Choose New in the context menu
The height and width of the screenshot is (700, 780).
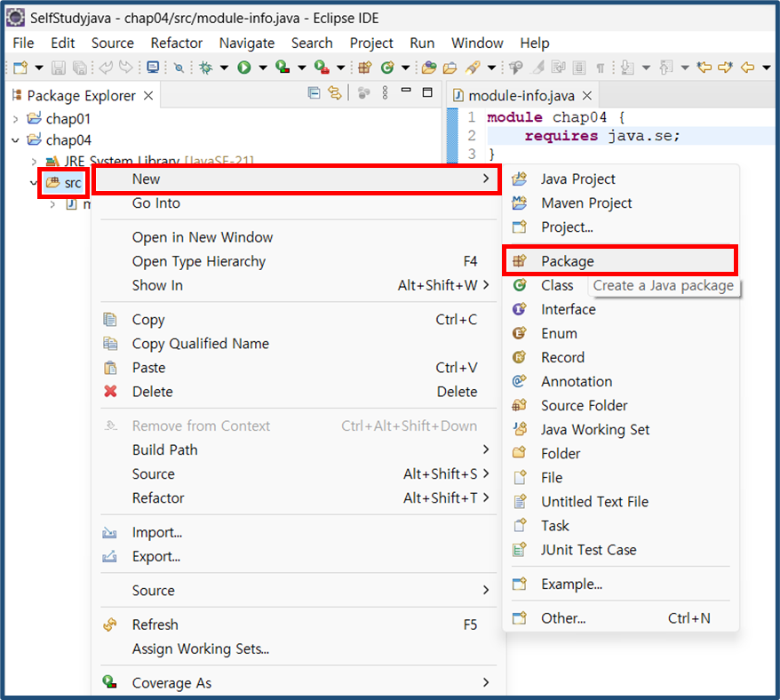coord(297,179)
